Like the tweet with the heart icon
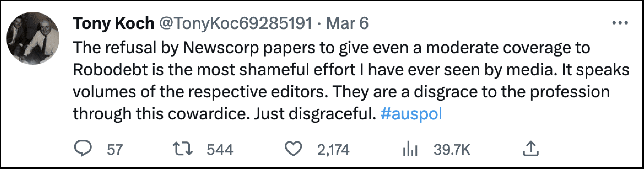This screenshot has width=644, height=169. (293, 149)
